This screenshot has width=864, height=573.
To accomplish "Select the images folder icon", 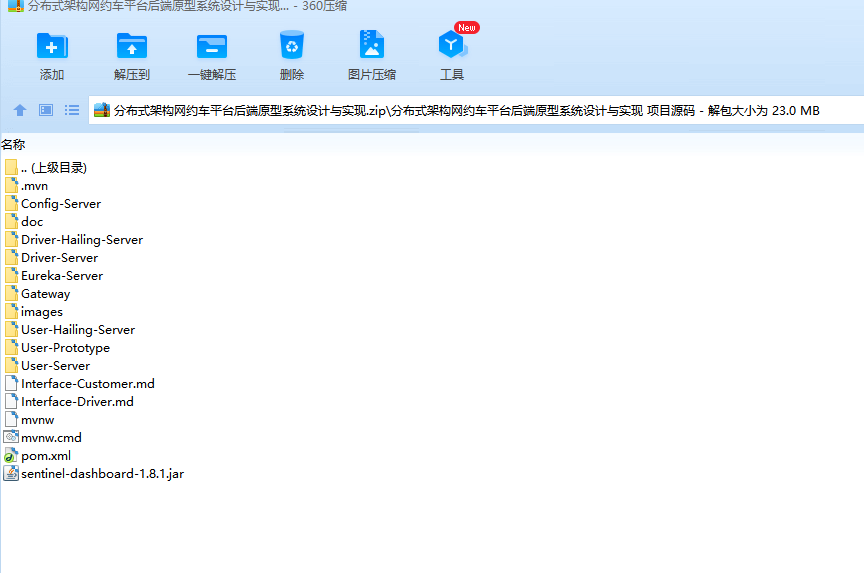I will [x=11, y=311].
